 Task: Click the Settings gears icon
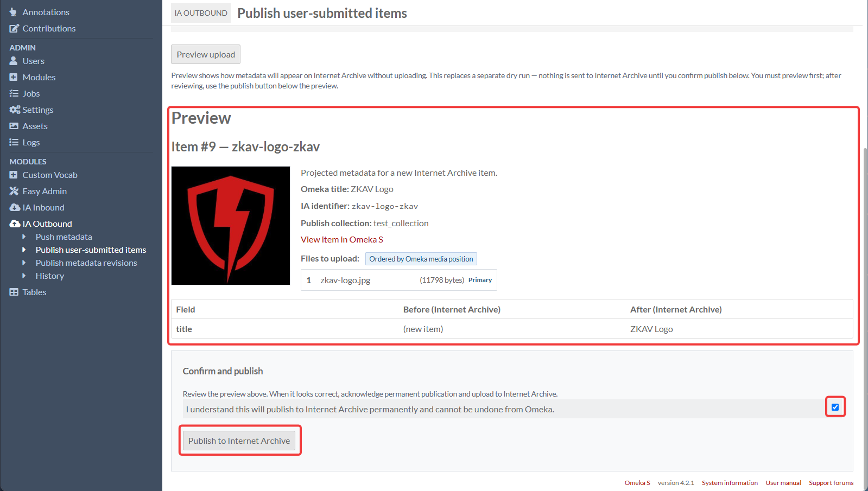(x=15, y=110)
